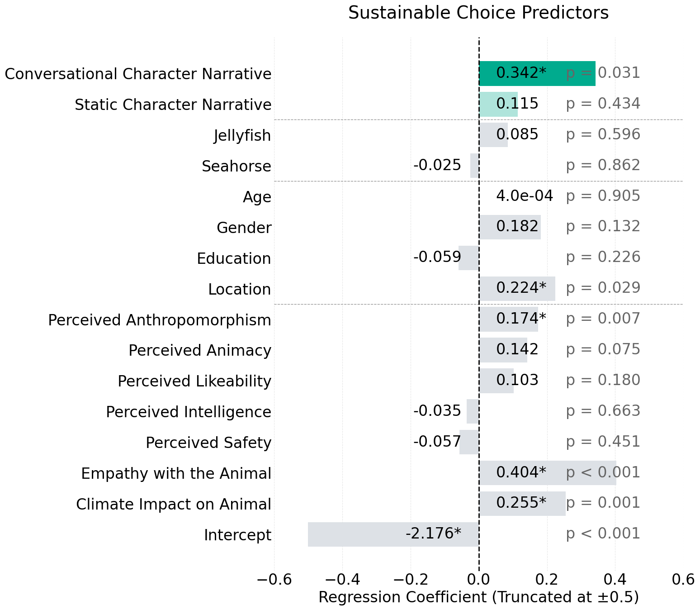Click the '0.0' x-axis tick label

pos(479,580)
